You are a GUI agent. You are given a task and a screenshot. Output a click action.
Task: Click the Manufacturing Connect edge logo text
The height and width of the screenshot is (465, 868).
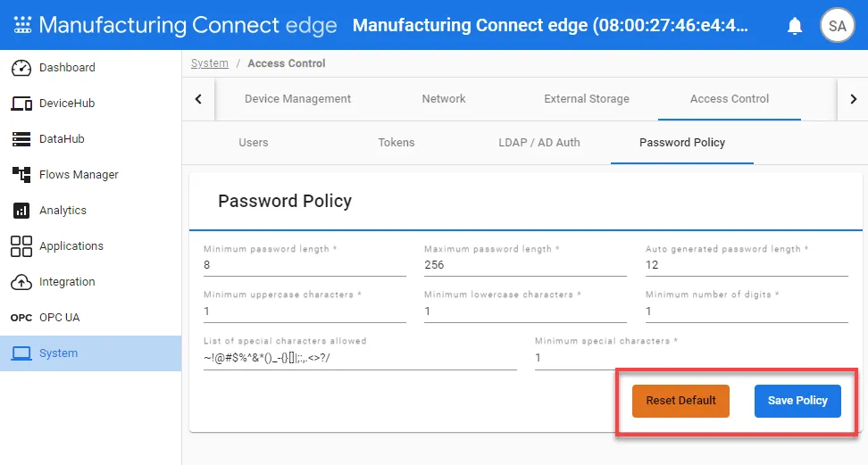[188, 26]
